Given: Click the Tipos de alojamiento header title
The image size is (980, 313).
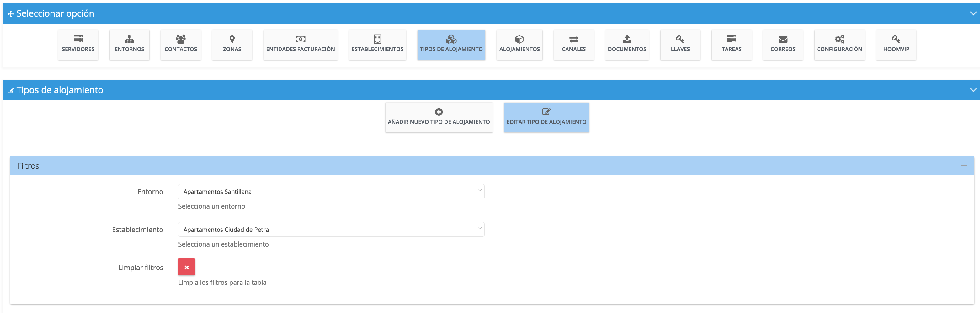Looking at the screenshot, I should [60, 90].
